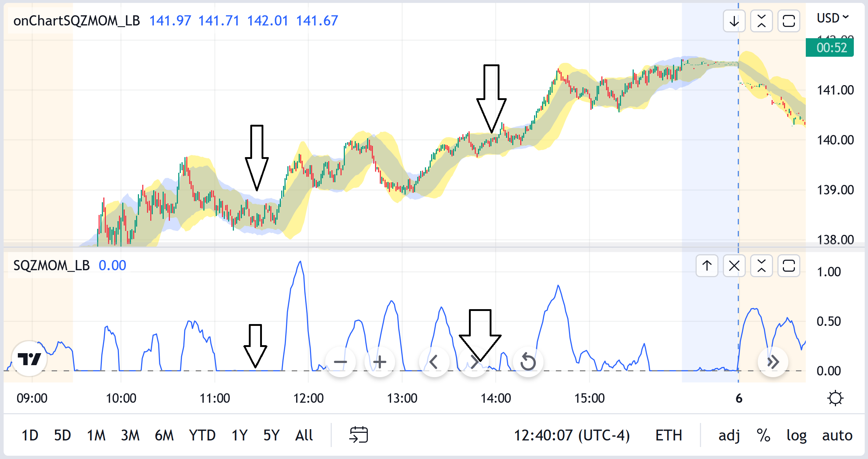The width and height of the screenshot is (868, 459).
Task: Open the TradingView logo link
Action: pos(29,359)
